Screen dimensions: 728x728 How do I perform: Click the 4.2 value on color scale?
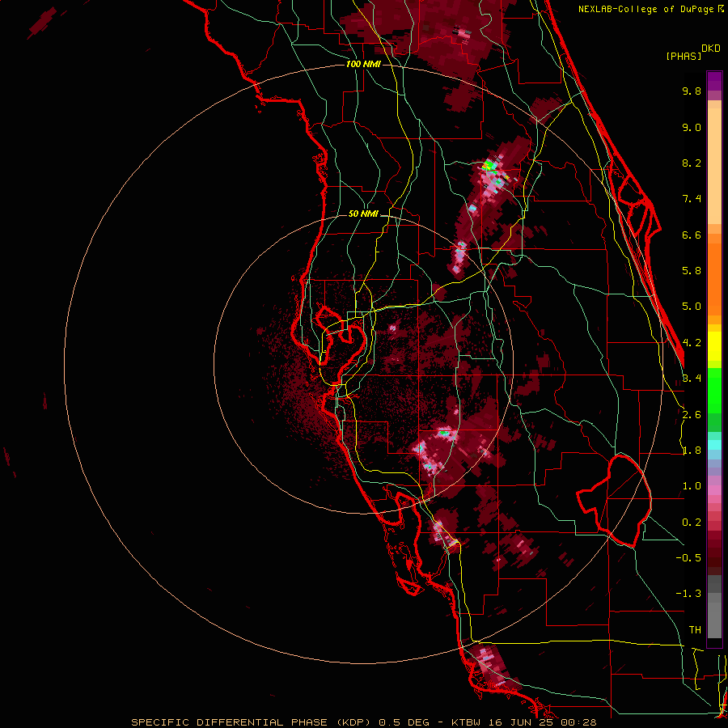[692, 343]
